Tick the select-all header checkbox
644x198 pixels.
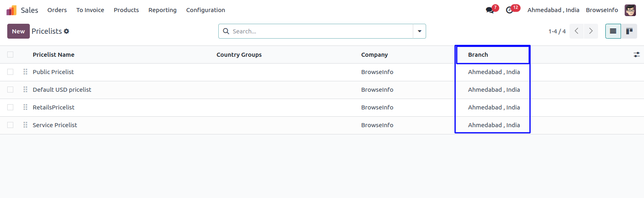pos(10,54)
